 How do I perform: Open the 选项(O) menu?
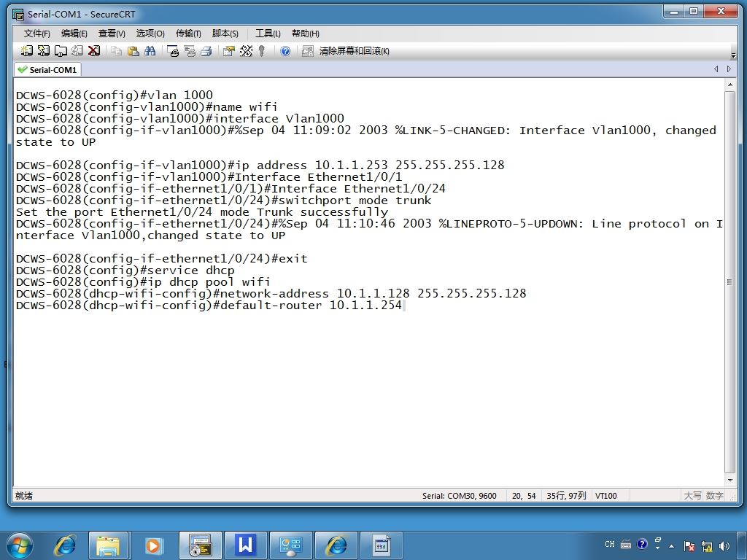[x=150, y=34]
